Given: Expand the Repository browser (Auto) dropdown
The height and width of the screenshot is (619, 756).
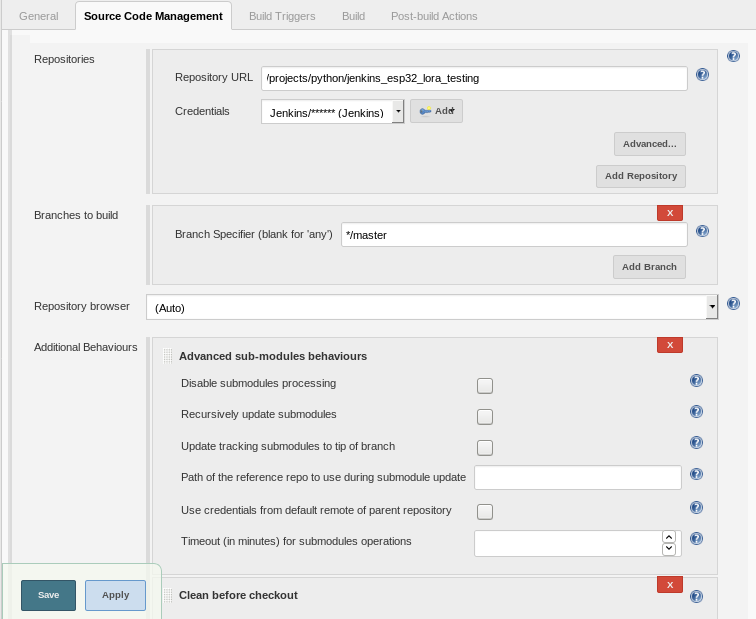Looking at the screenshot, I should click(x=432, y=307).
